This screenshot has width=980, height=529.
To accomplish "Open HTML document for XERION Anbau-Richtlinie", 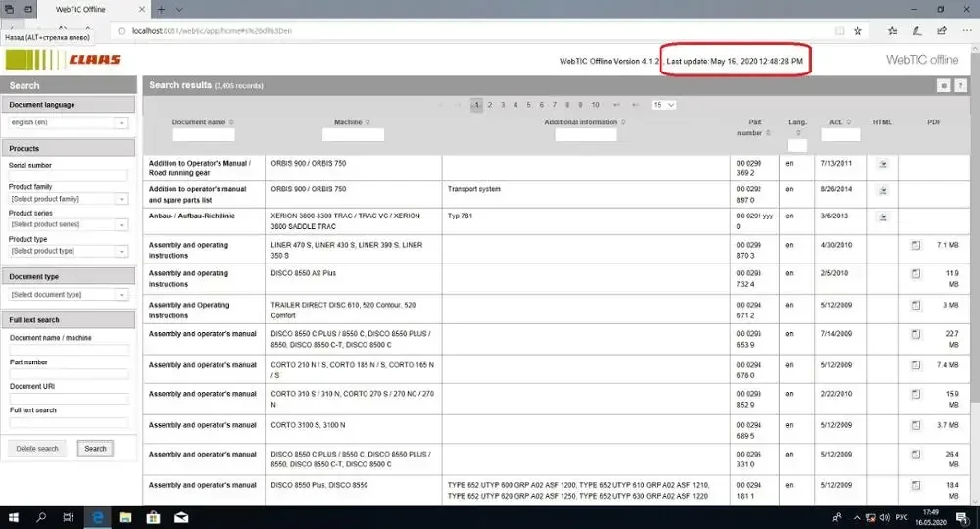I will click(882, 216).
